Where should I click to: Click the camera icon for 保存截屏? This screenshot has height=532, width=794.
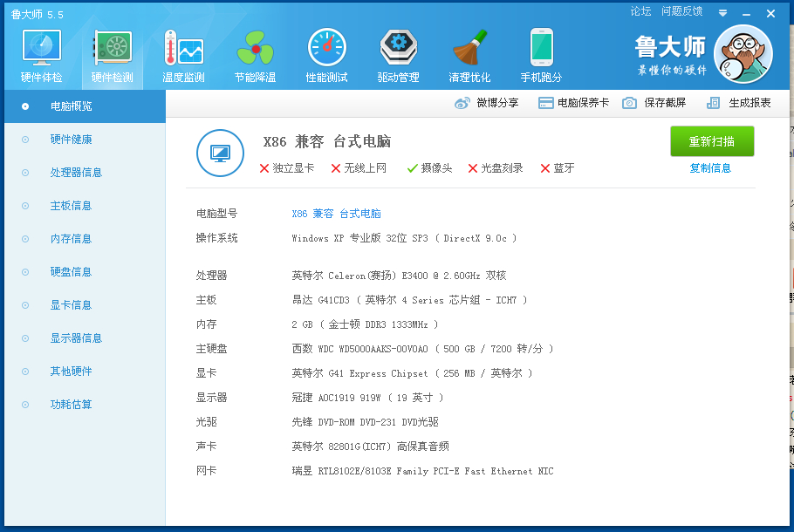[629, 103]
